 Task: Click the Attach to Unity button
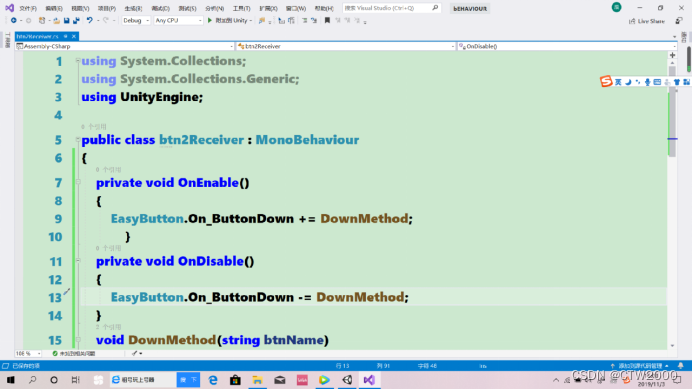pyautogui.click(x=229, y=20)
